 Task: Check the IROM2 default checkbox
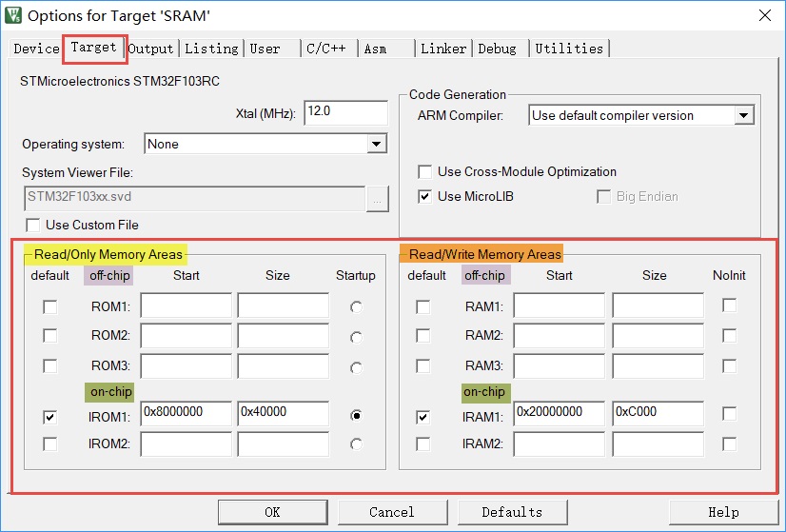pyautogui.click(x=50, y=444)
